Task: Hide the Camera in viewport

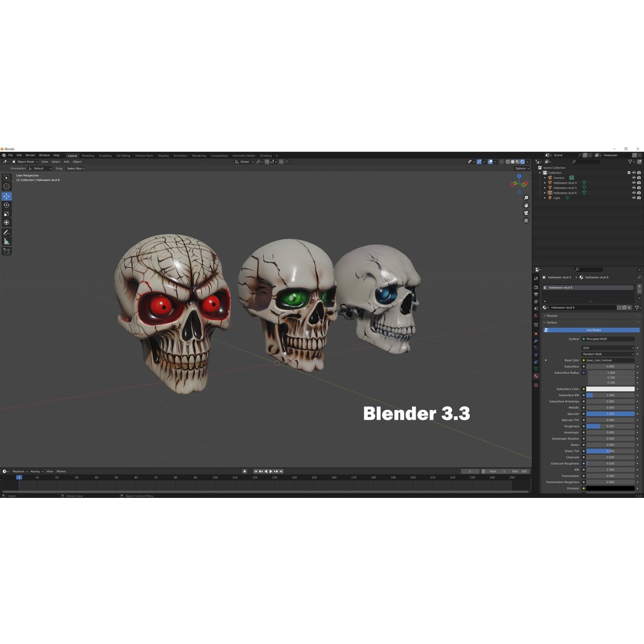Action: tap(634, 178)
